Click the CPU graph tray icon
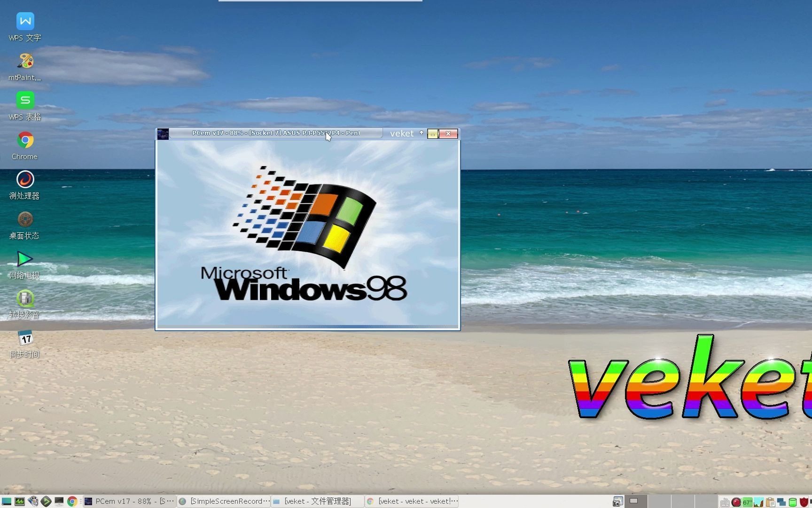Image resolution: width=812 pixels, height=508 pixels. (758, 502)
